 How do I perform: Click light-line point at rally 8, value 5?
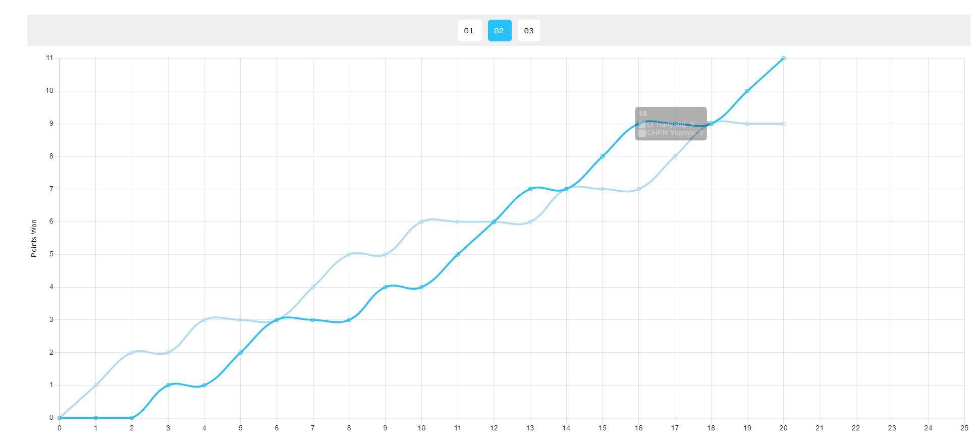tap(349, 254)
